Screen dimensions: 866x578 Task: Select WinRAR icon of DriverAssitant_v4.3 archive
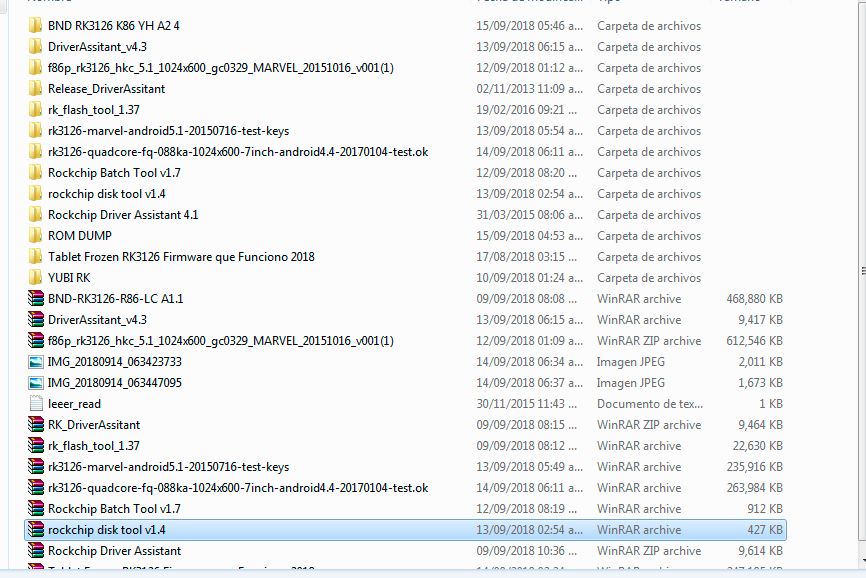36,319
